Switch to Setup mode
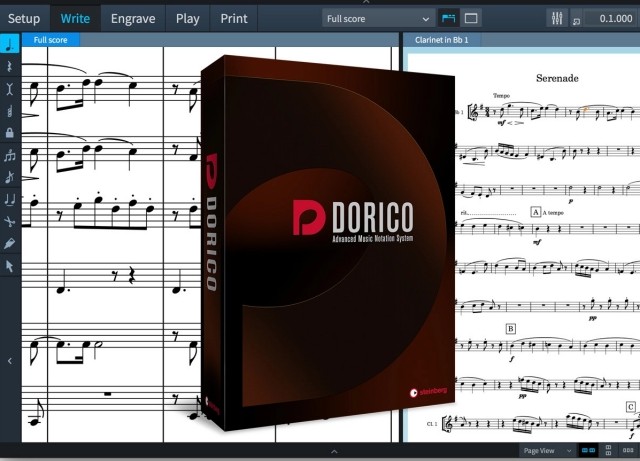640x461 pixels. click(24, 18)
